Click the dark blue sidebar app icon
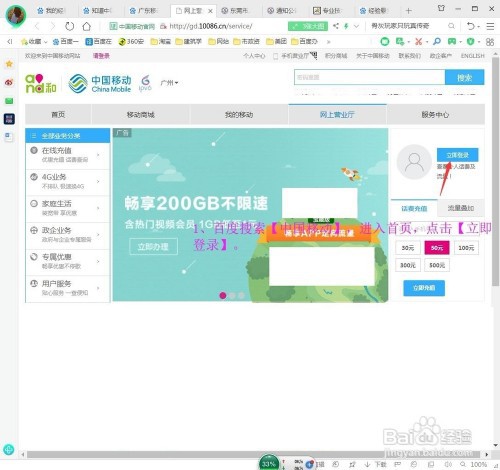This screenshot has height=470, width=500. click(9, 119)
